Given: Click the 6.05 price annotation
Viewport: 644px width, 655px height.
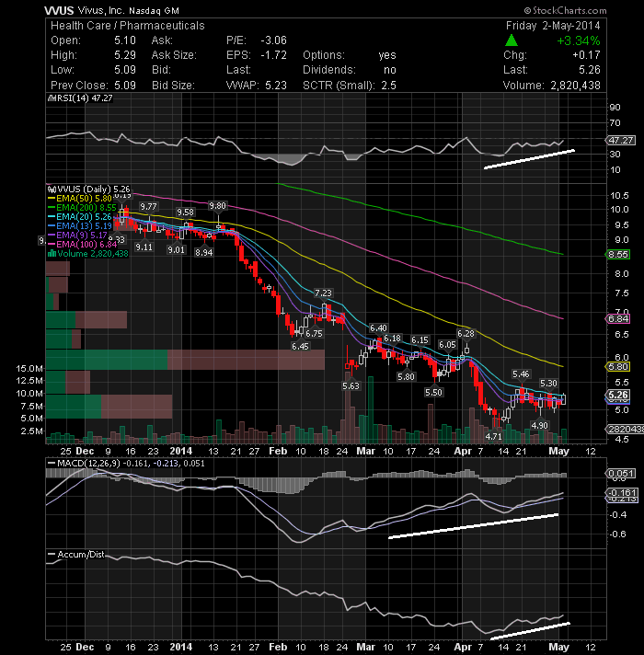Looking at the screenshot, I should [x=447, y=345].
